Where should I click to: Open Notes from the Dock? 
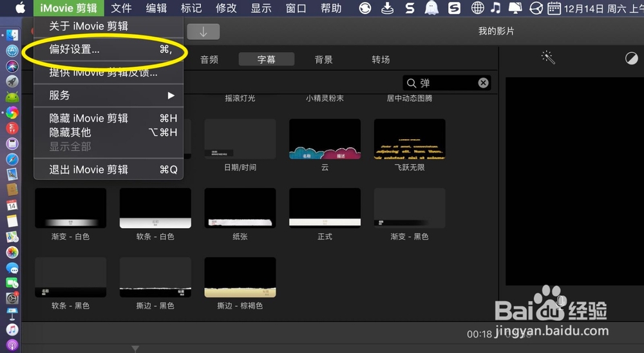(x=12, y=221)
